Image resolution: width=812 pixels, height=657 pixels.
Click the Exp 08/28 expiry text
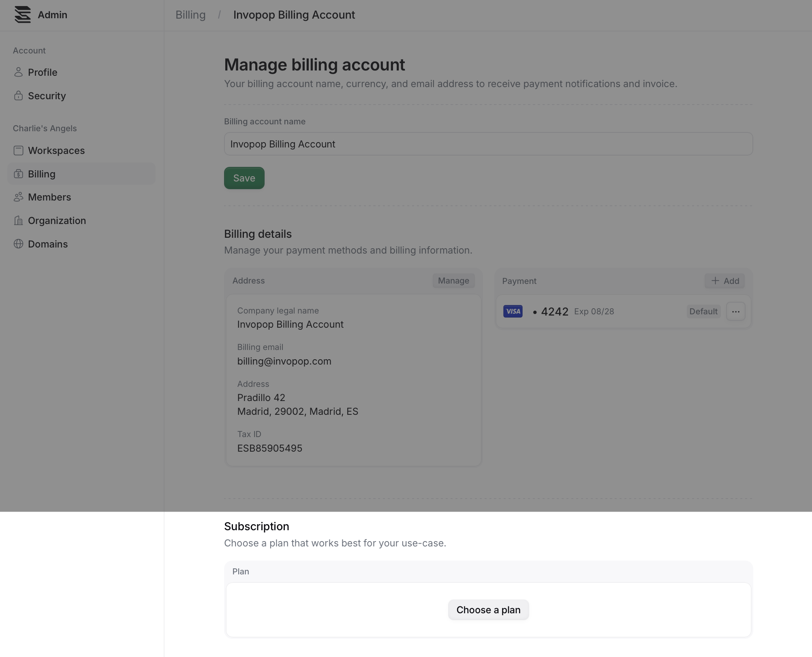(594, 311)
